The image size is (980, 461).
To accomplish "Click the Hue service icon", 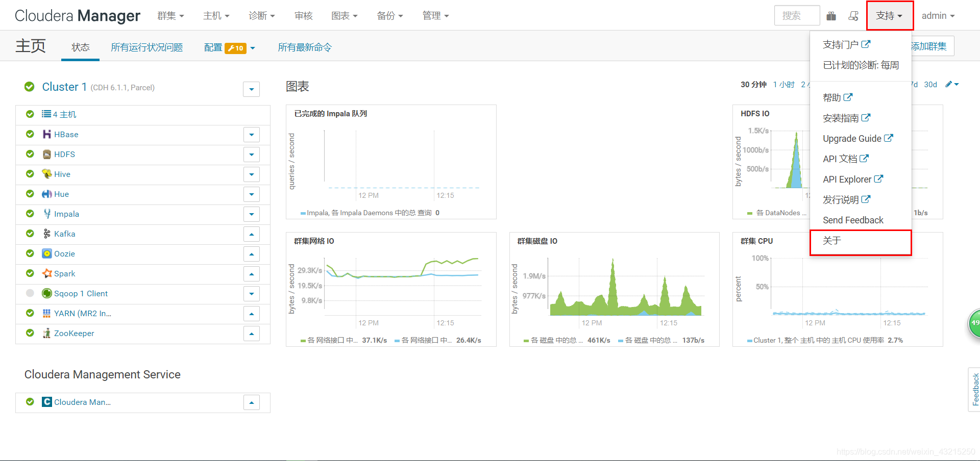I will click(47, 194).
